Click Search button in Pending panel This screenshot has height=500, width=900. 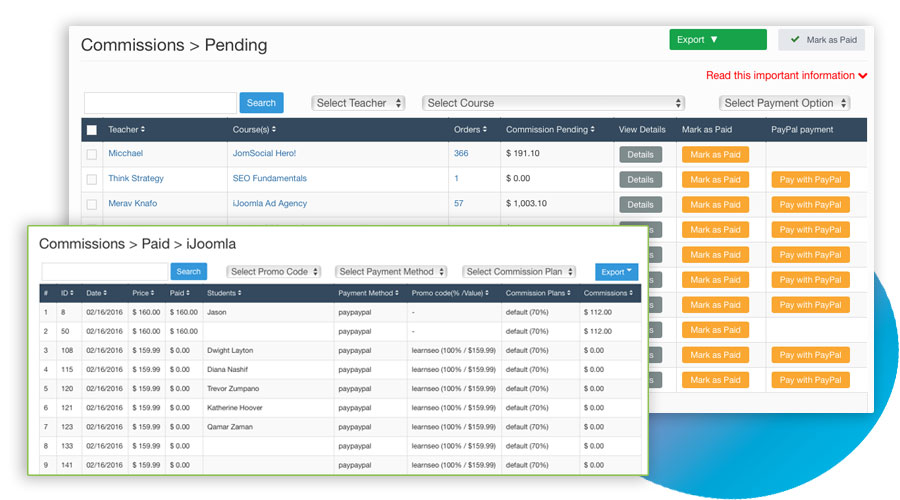[x=261, y=103]
